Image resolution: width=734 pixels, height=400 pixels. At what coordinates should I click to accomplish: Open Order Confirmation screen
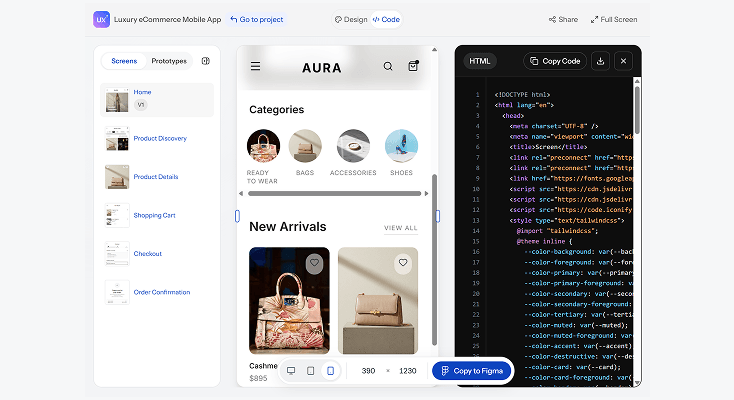(x=162, y=292)
